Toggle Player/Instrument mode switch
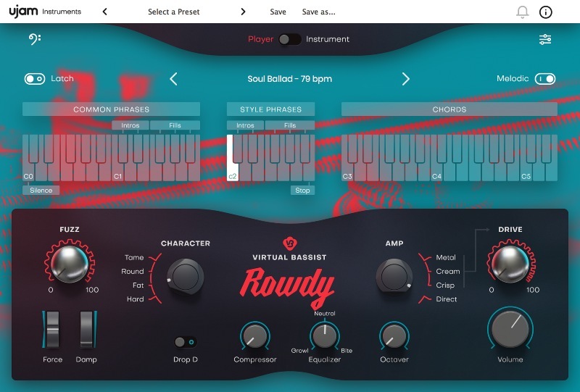 click(x=289, y=39)
